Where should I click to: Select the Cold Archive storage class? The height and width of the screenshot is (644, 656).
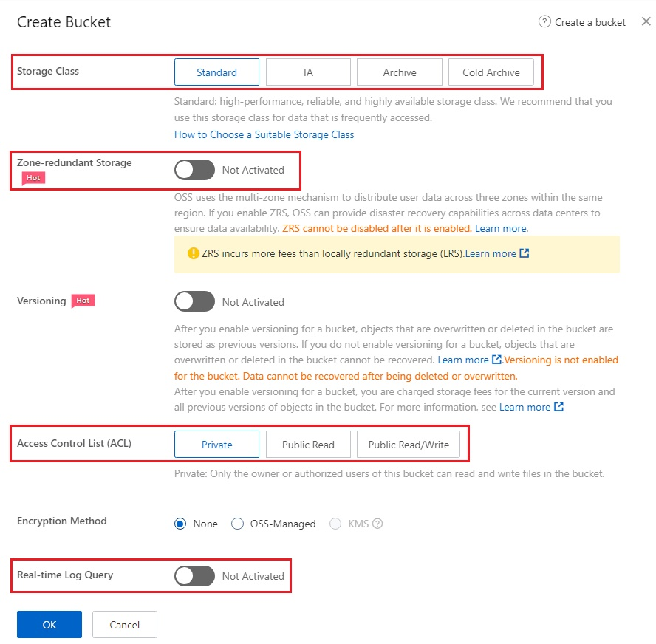tap(491, 72)
